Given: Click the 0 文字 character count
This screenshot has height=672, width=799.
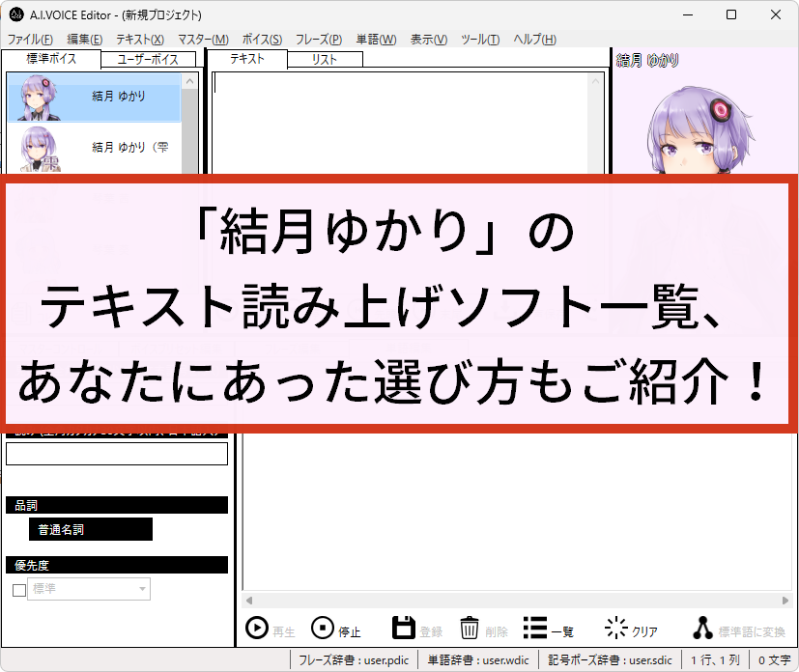Looking at the screenshot, I should point(775,660).
